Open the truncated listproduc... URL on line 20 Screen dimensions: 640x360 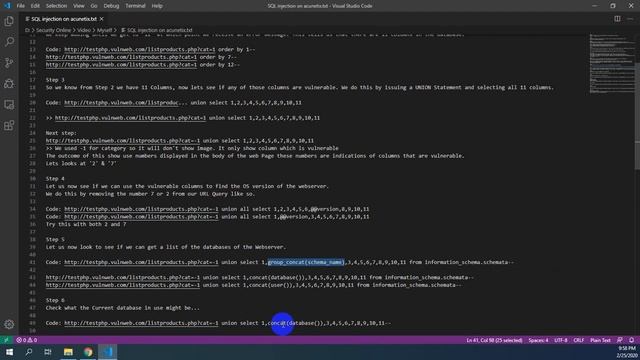click(x=121, y=102)
